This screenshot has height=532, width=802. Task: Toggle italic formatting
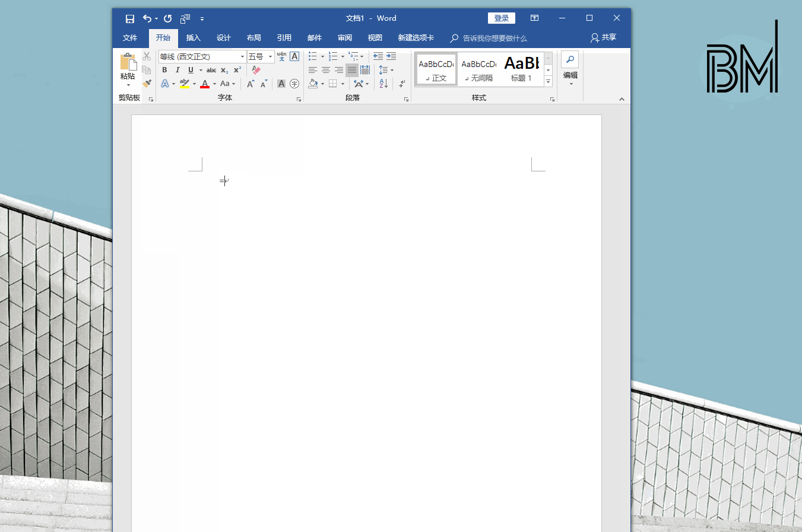[177, 69]
